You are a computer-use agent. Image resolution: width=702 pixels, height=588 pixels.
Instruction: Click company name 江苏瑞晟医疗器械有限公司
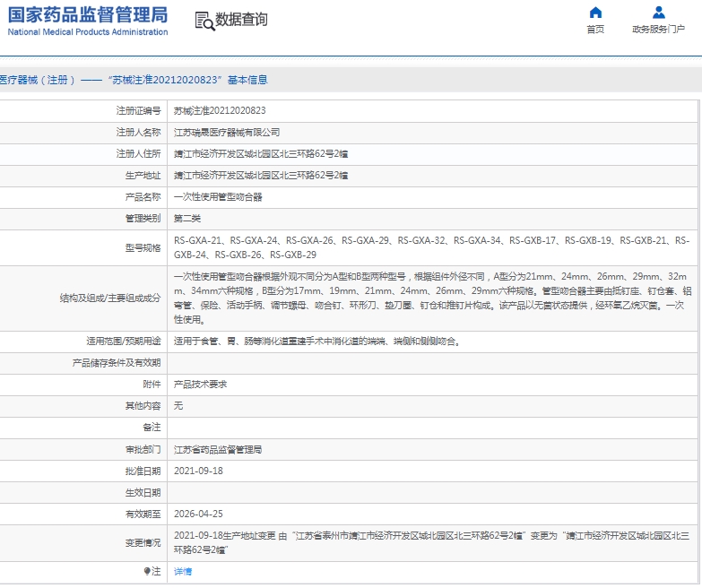(x=227, y=133)
